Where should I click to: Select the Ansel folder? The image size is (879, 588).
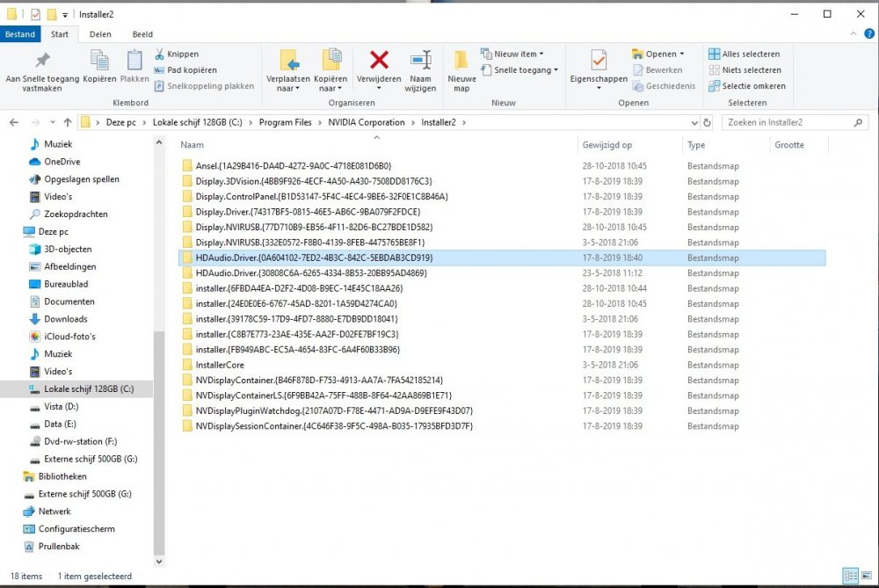(x=502, y=166)
